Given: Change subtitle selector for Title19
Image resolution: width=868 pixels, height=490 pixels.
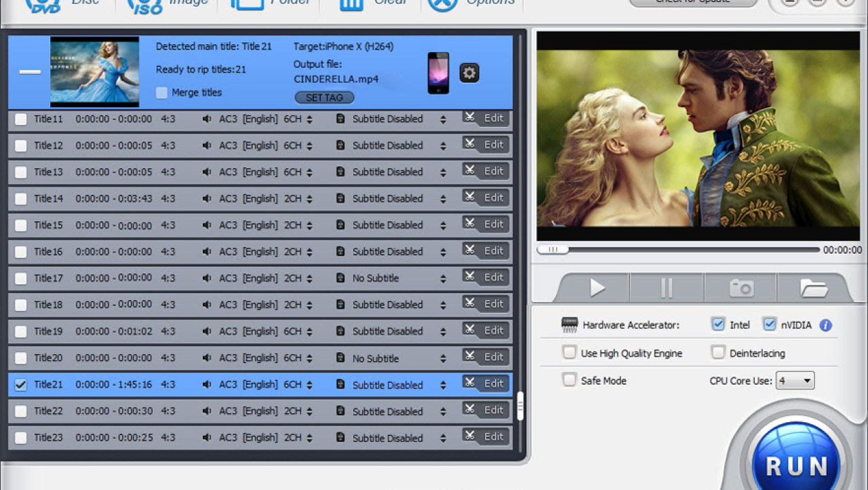Looking at the screenshot, I should (443, 332).
